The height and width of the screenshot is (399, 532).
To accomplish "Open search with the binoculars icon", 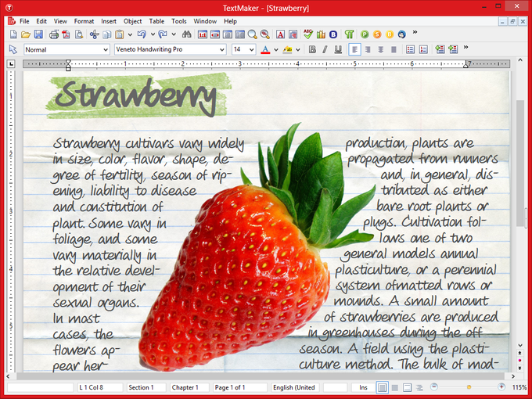I will point(187,34).
